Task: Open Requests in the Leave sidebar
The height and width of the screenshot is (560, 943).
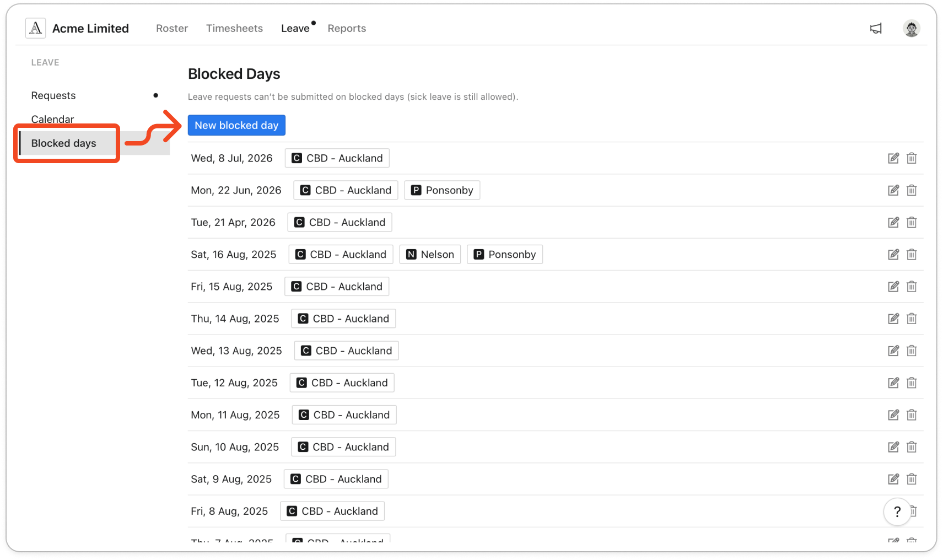Action: click(94, 95)
